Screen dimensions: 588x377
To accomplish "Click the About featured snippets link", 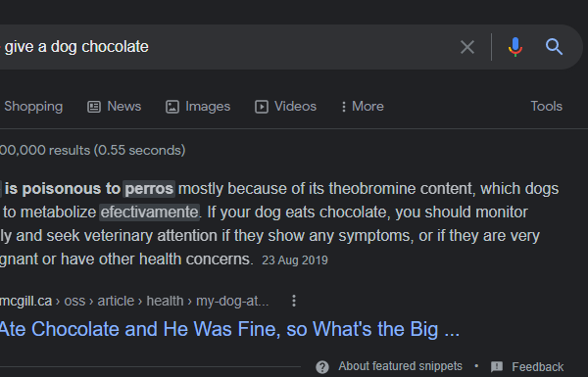I will coord(400,366).
